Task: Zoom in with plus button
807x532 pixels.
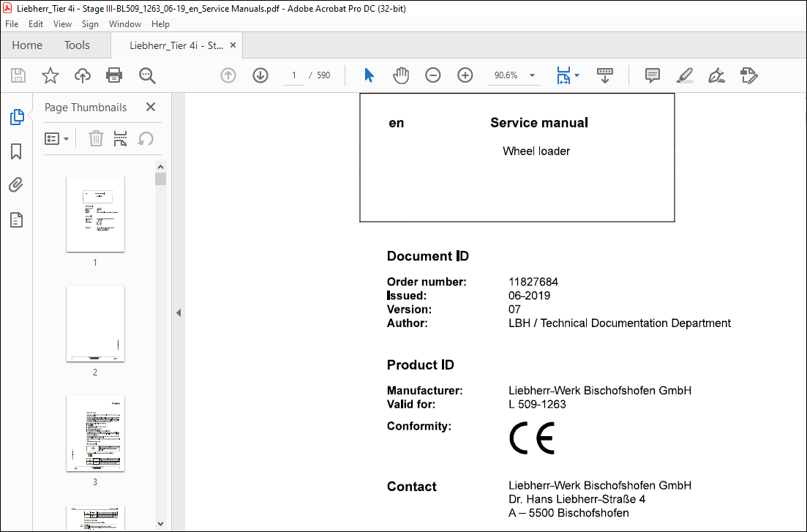Action: tap(465, 75)
